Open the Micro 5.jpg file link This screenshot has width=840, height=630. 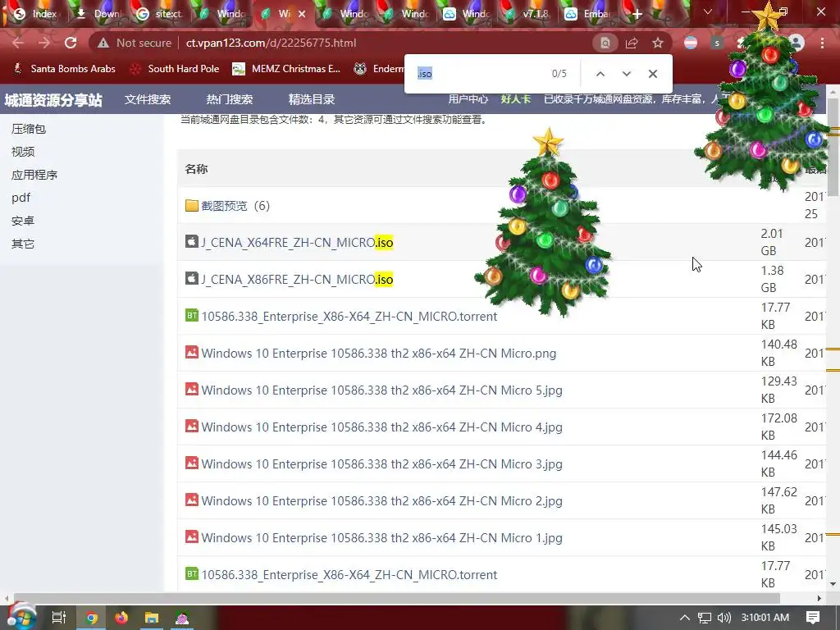point(382,390)
